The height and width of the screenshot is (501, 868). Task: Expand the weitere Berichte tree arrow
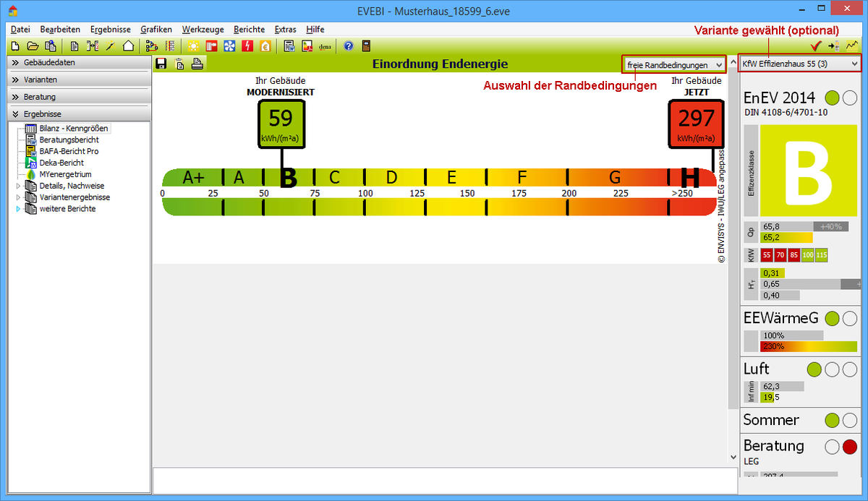pyautogui.click(x=19, y=209)
